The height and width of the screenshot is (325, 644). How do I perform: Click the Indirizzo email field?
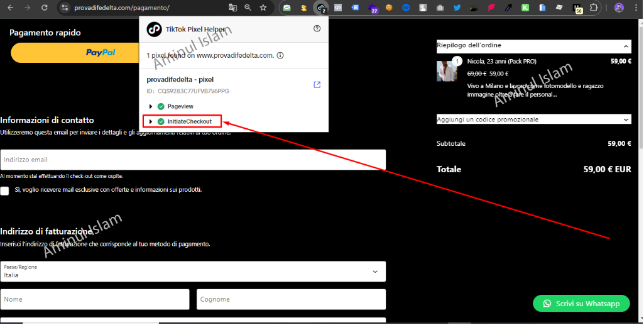193,160
